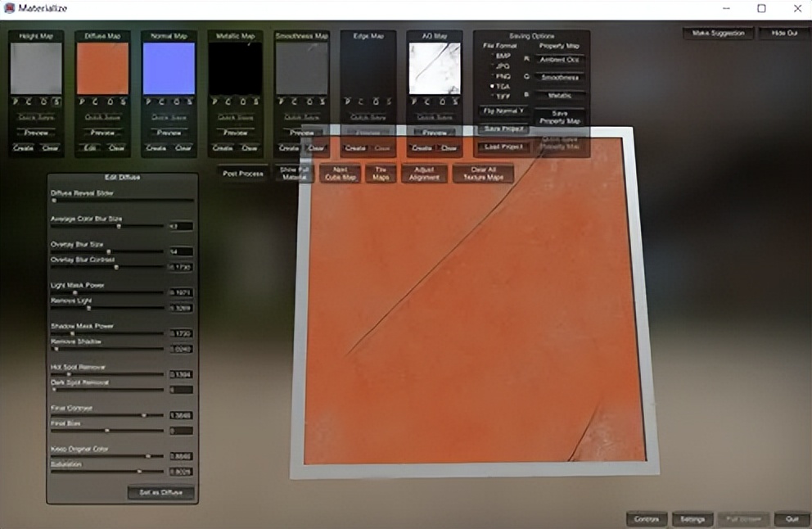
Task: Open Controls panel at bottom
Action: pos(647,518)
